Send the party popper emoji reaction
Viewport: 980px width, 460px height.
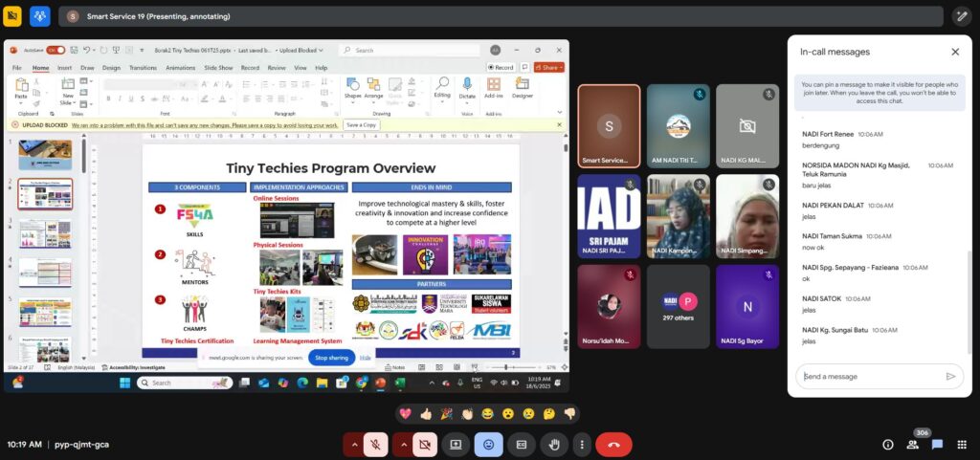click(x=446, y=414)
